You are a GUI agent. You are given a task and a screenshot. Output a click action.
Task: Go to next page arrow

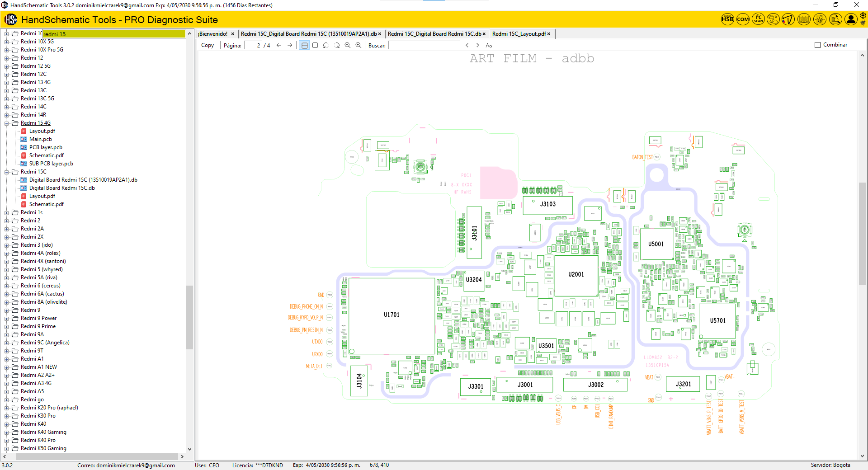point(290,45)
